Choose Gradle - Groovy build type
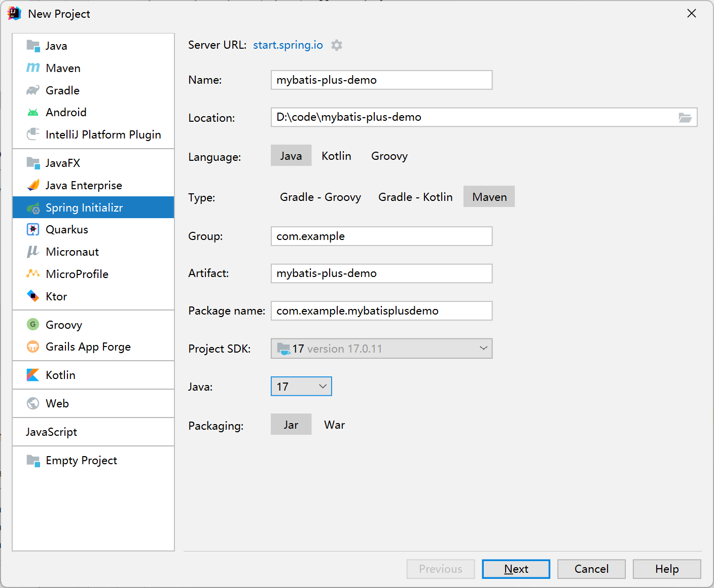714x588 pixels. (320, 197)
